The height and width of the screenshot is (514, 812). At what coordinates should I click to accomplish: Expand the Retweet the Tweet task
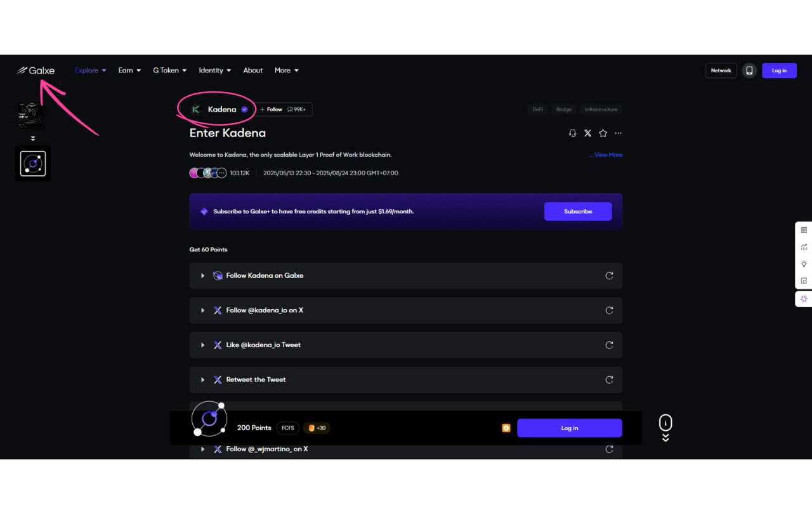(203, 379)
